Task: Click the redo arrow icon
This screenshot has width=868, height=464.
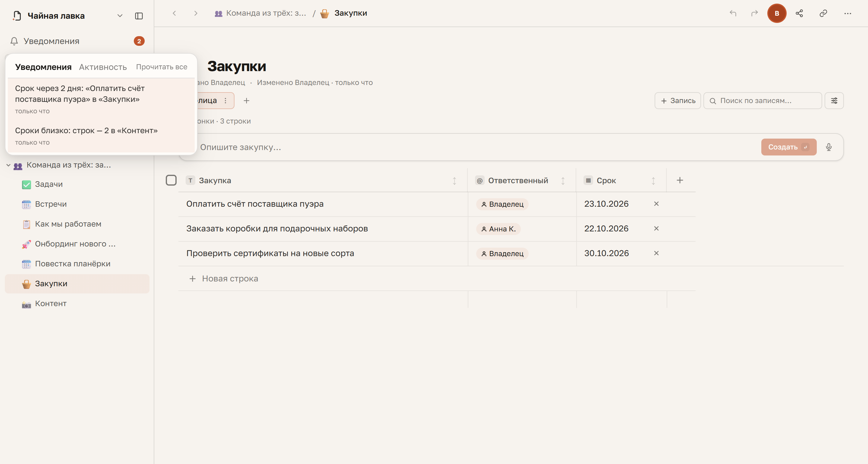Action: pos(754,14)
